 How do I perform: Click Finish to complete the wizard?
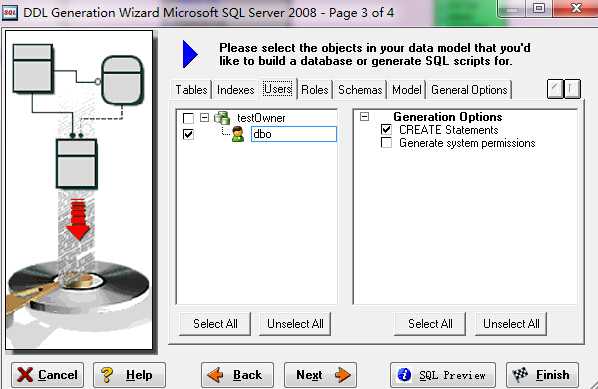pyautogui.click(x=542, y=375)
